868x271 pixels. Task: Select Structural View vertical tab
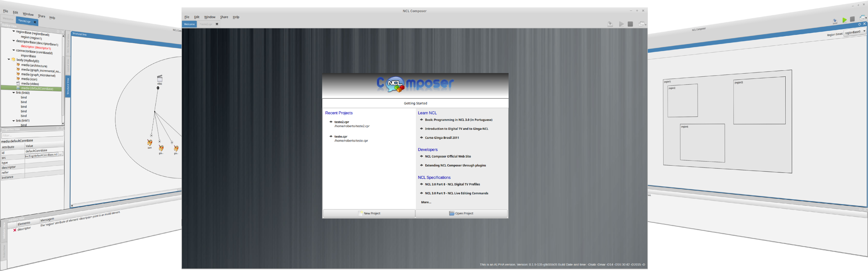(x=68, y=86)
